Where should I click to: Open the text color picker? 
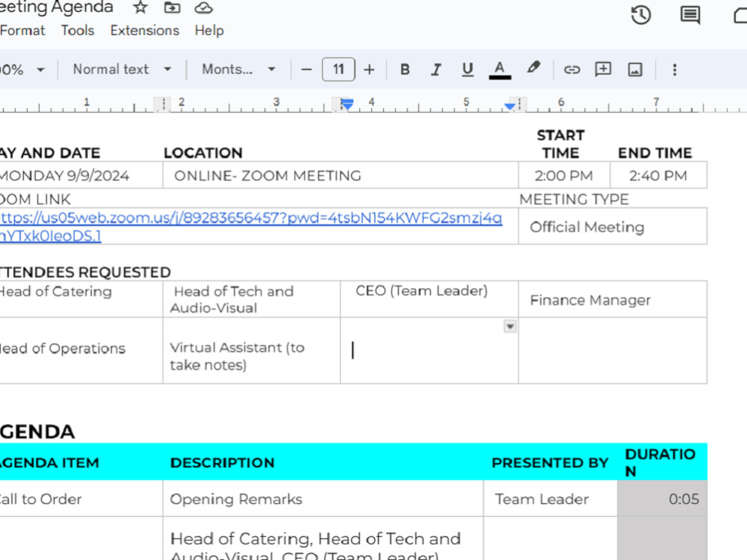[x=500, y=69]
